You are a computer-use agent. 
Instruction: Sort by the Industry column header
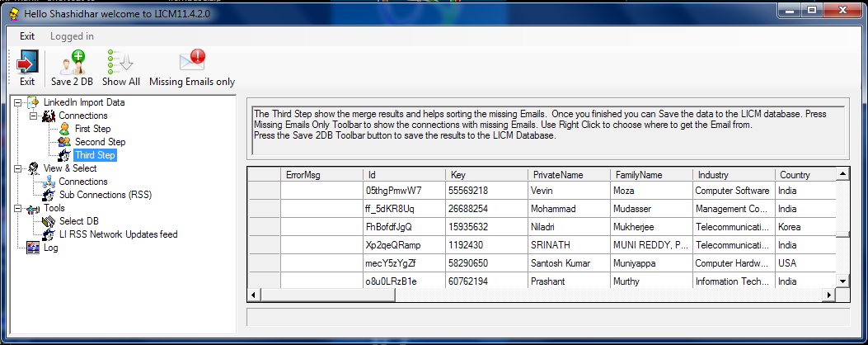pyautogui.click(x=734, y=175)
